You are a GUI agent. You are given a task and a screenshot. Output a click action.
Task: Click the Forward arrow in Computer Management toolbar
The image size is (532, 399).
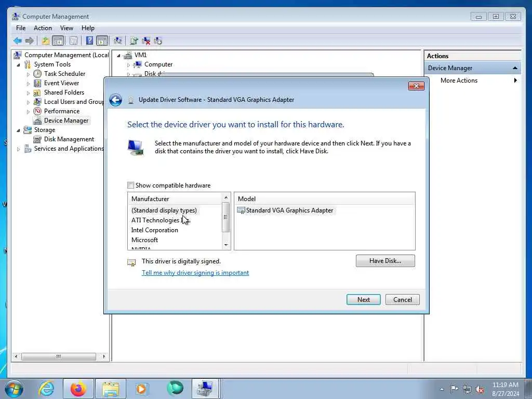30,41
